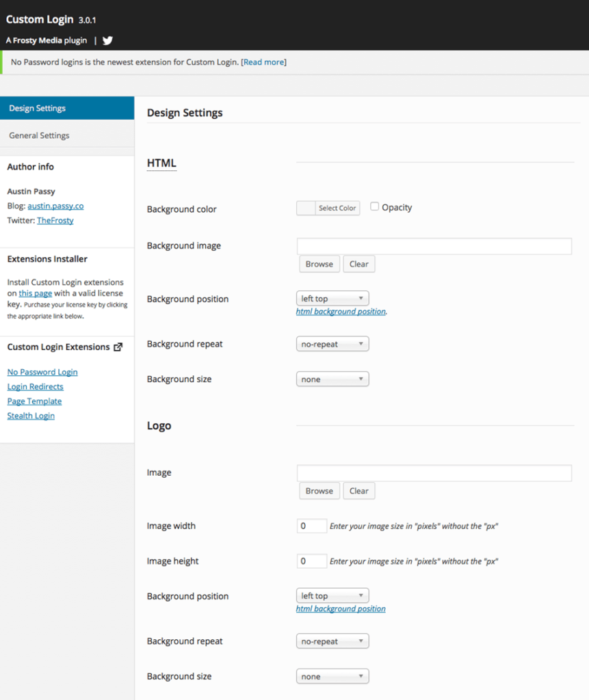This screenshot has width=589, height=700.
Task: Open the HTML Background size dropdown
Action: click(x=332, y=379)
